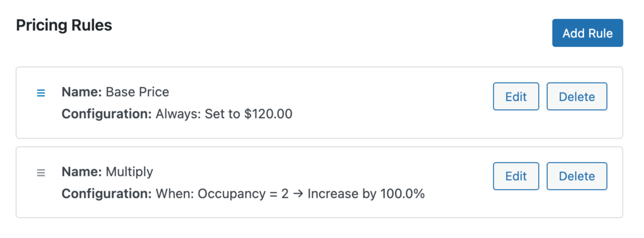Image resolution: width=644 pixels, height=238 pixels.
Task: Click the $120.00 amount in Base Price
Action: (268, 114)
